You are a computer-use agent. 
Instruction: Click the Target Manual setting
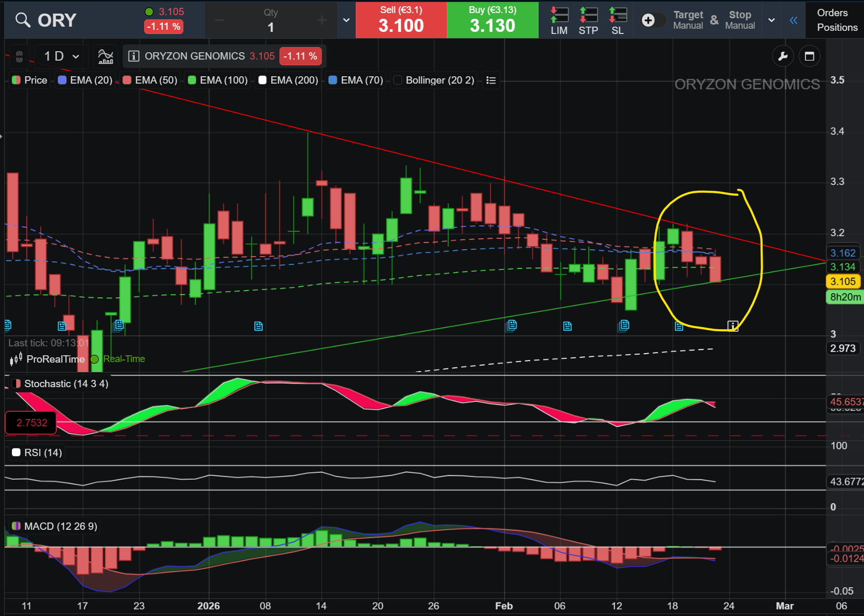[x=688, y=20]
